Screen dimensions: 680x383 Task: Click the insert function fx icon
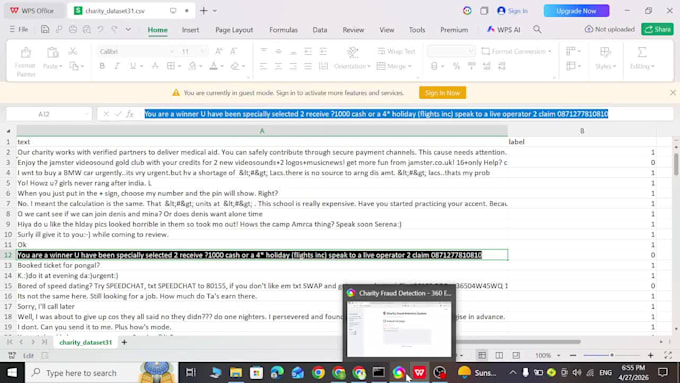click(x=130, y=114)
